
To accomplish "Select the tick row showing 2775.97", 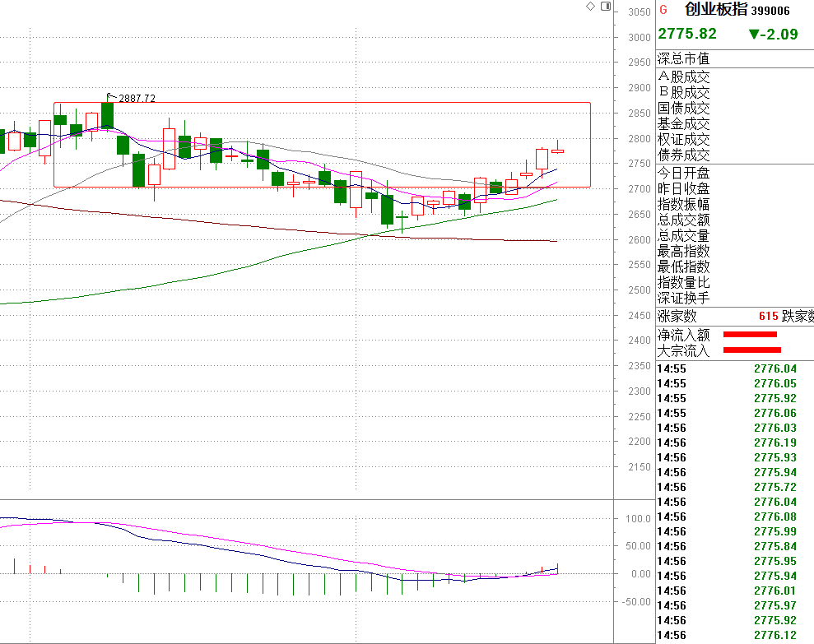I will 735,605.
